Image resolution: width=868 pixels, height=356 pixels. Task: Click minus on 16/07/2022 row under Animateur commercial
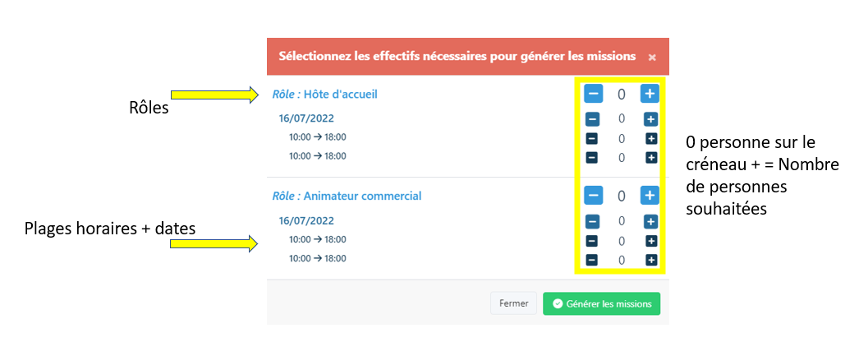(591, 221)
